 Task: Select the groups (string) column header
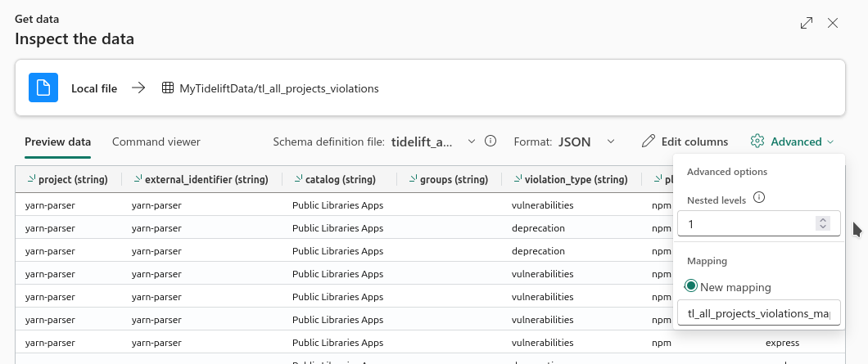pyautogui.click(x=449, y=179)
